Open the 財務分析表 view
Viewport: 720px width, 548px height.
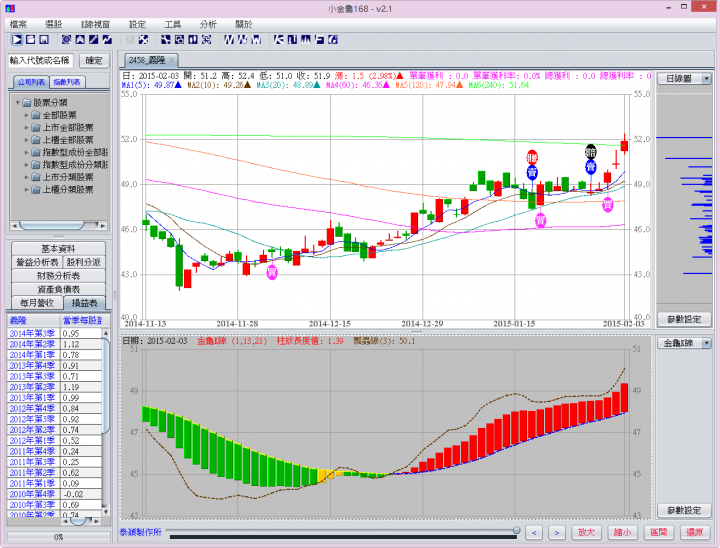[x=58, y=276]
